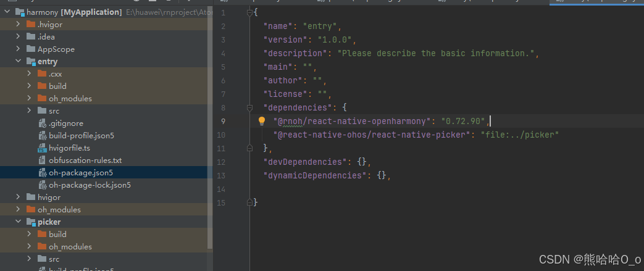Select the hvigorfile.ts TypeScript icon
The width and height of the screenshot is (644, 271).
[x=43, y=148]
